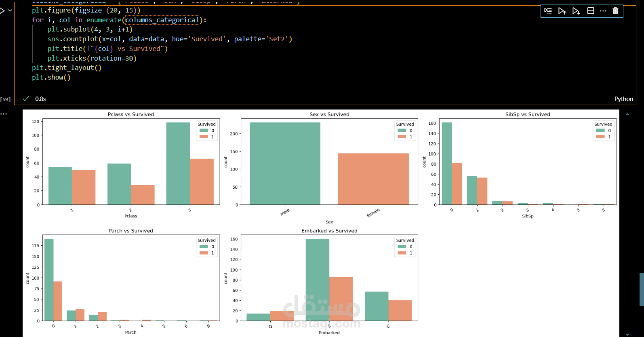Run the cell with play button

click(2, 11)
